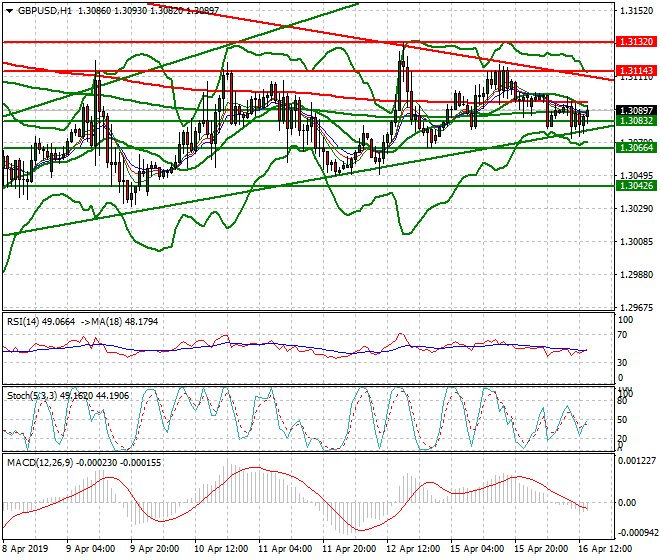Click the black current price label 1.30897
The height and width of the screenshot is (560, 660).
click(x=636, y=110)
